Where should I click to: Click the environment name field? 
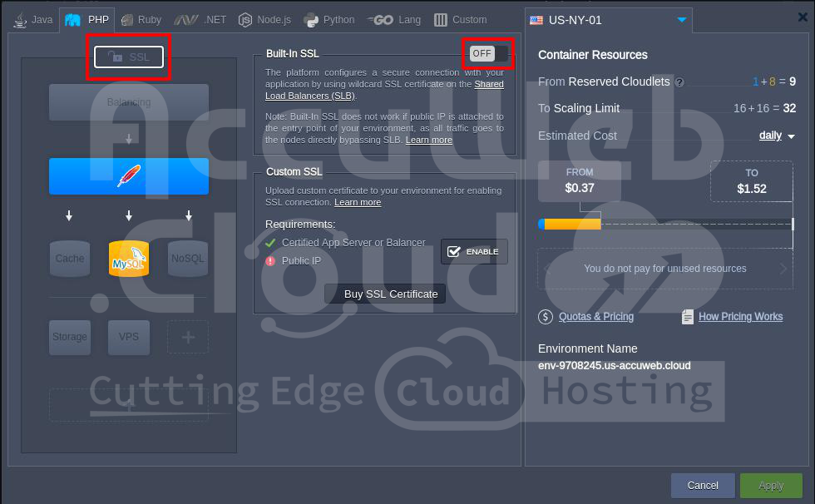[615, 365]
